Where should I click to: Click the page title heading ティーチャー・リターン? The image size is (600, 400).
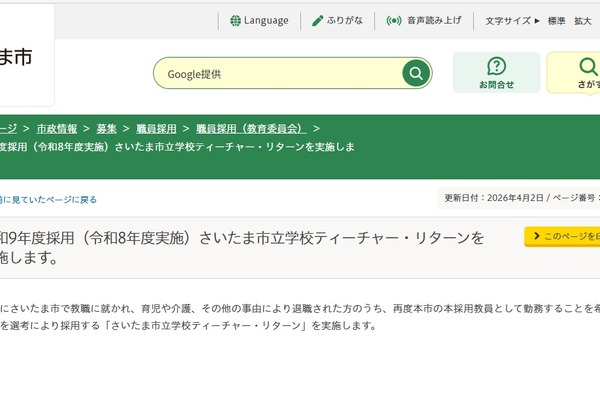[242, 248]
